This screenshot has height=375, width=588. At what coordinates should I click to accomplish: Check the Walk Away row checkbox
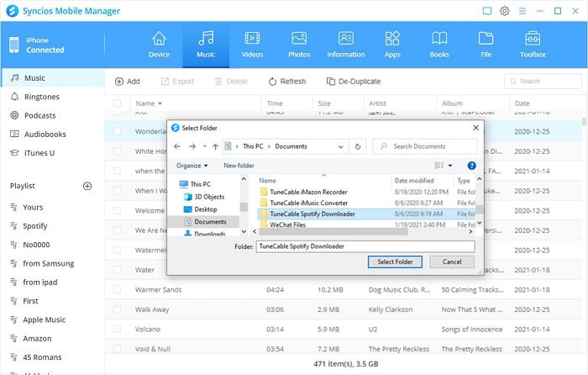(118, 309)
